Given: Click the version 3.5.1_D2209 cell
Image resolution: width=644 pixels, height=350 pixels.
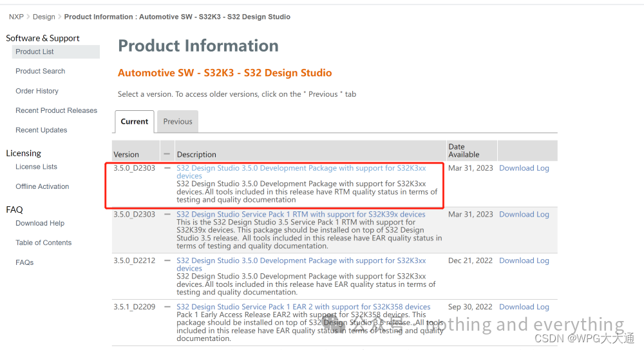Looking at the screenshot, I should click(x=135, y=307).
